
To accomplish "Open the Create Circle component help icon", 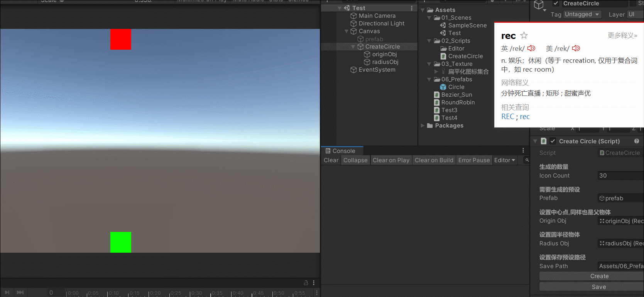I will [x=637, y=141].
